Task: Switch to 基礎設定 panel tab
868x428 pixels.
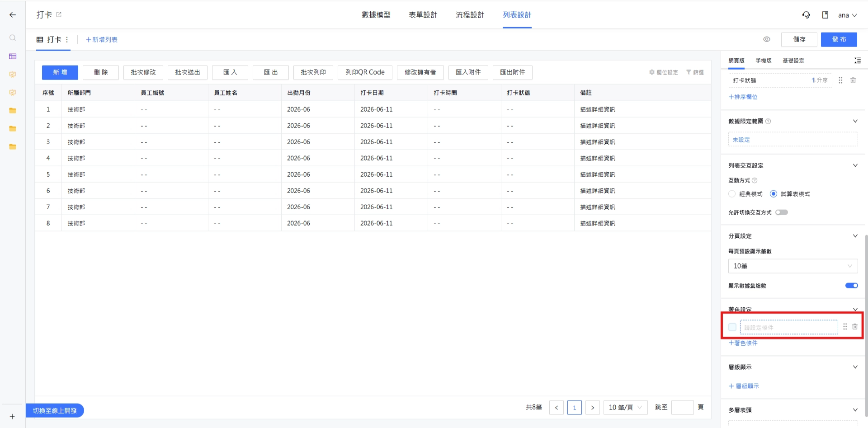Action: 793,61
